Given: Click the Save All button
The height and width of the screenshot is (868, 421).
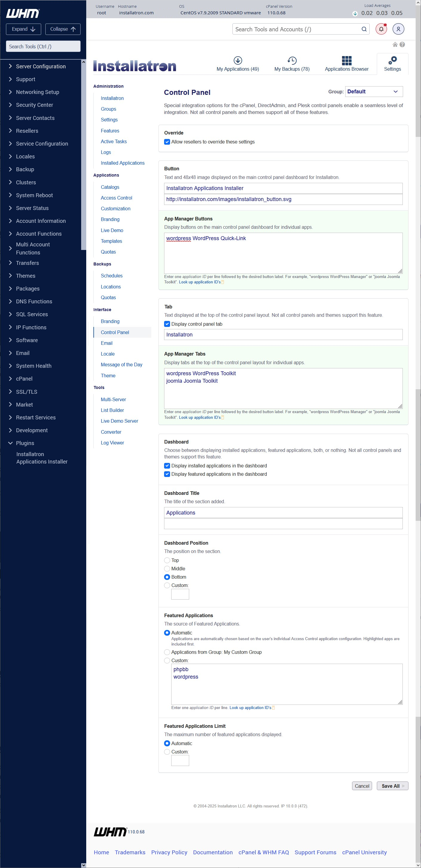Looking at the screenshot, I should click(x=392, y=786).
